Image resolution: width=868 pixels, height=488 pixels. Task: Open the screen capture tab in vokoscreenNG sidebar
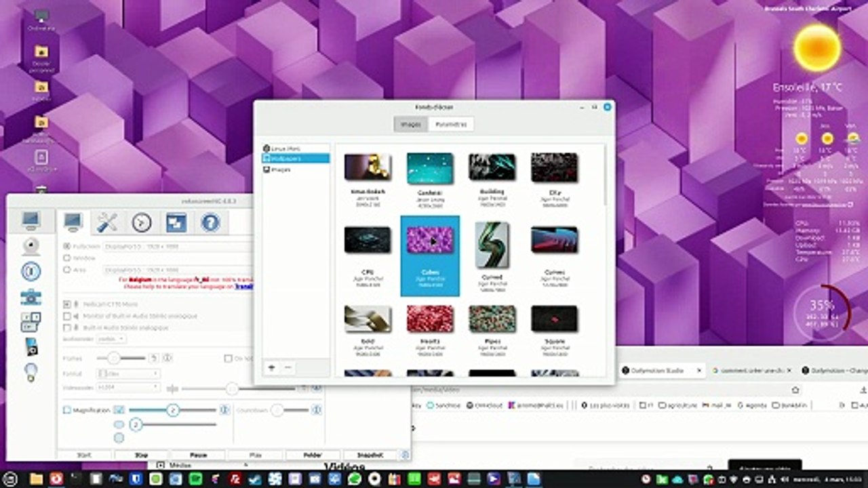(x=31, y=221)
